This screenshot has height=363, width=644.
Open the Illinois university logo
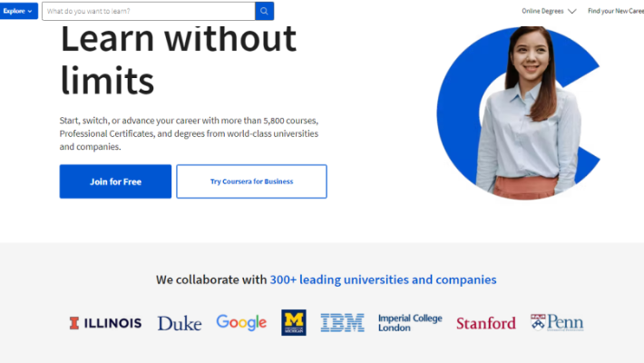click(x=105, y=323)
